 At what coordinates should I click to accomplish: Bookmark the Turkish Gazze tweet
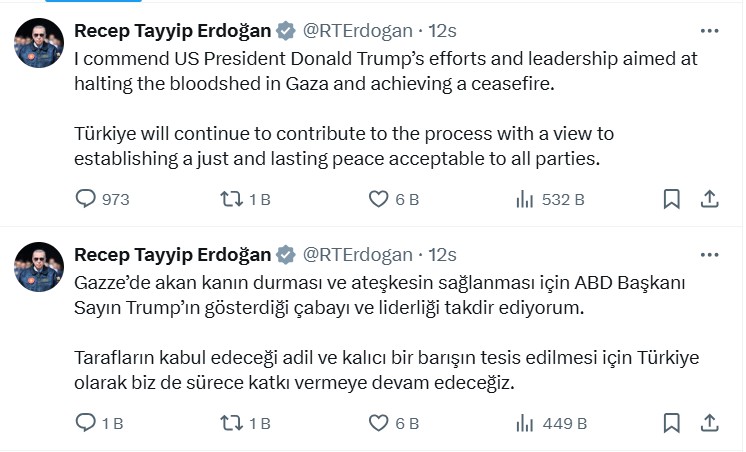pyautogui.click(x=671, y=423)
